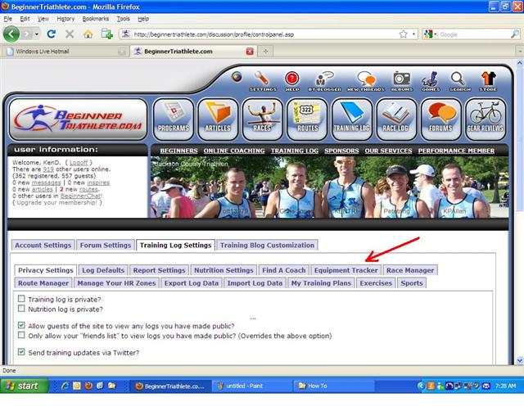This screenshot has width=524, height=420.
Task: Open the Training Blog Customization tab
Action: [x=267, y=246]
